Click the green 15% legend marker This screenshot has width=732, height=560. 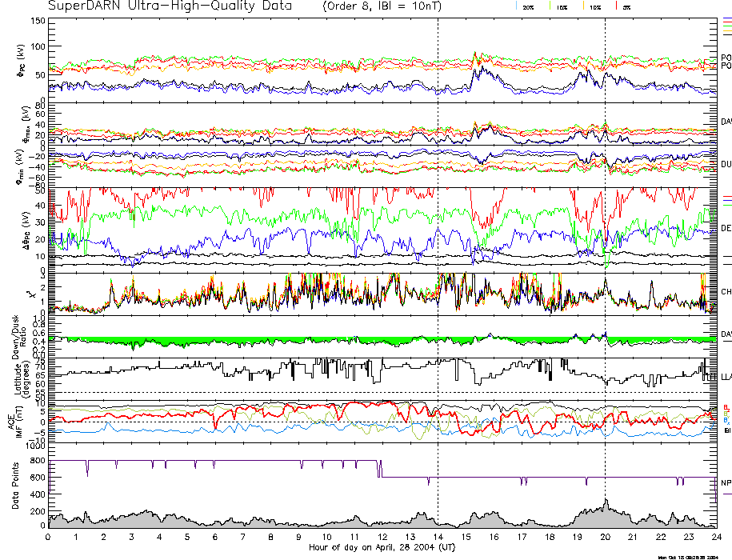tap(551, 6)
